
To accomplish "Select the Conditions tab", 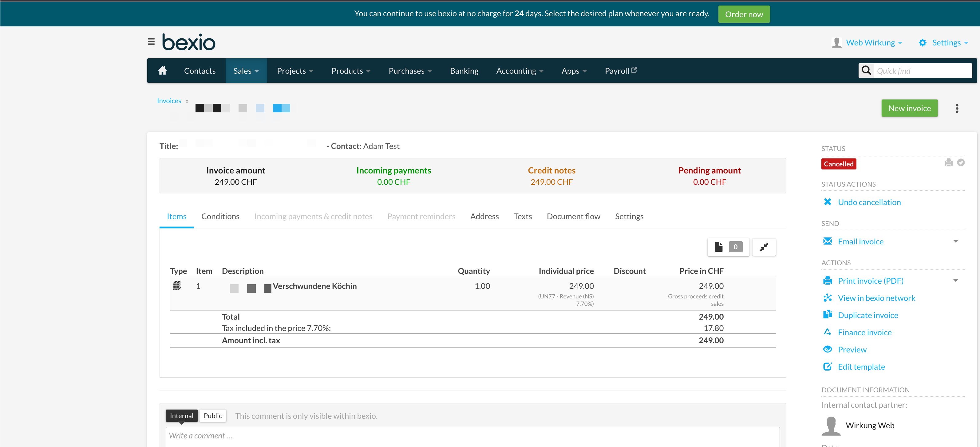I will point(221,216).
